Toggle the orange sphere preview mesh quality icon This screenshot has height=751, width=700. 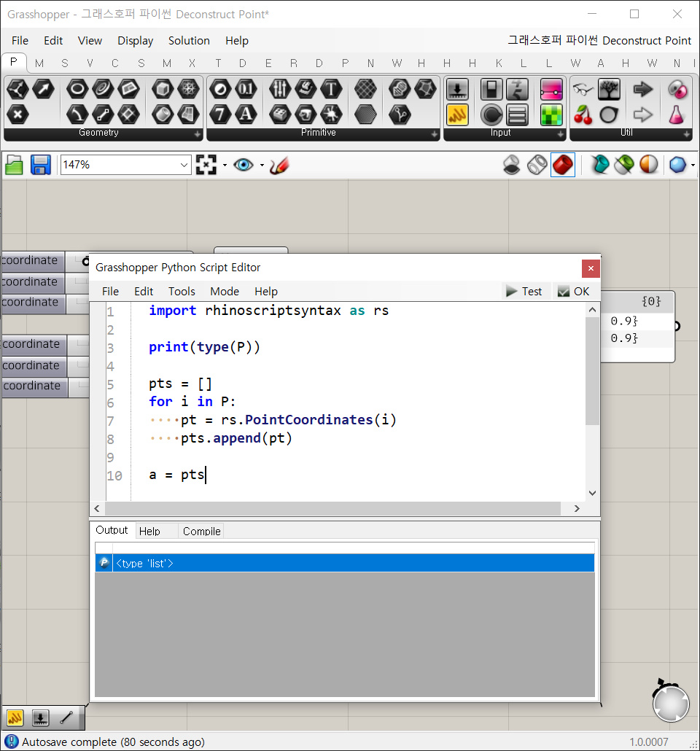[x=649, y=166]
